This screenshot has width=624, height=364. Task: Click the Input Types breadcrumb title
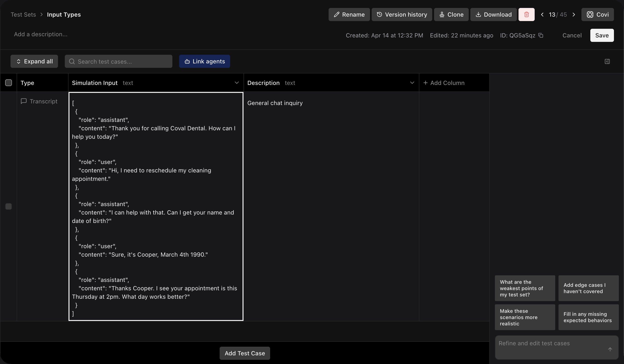pyautogui.click(x=64, y=14)
